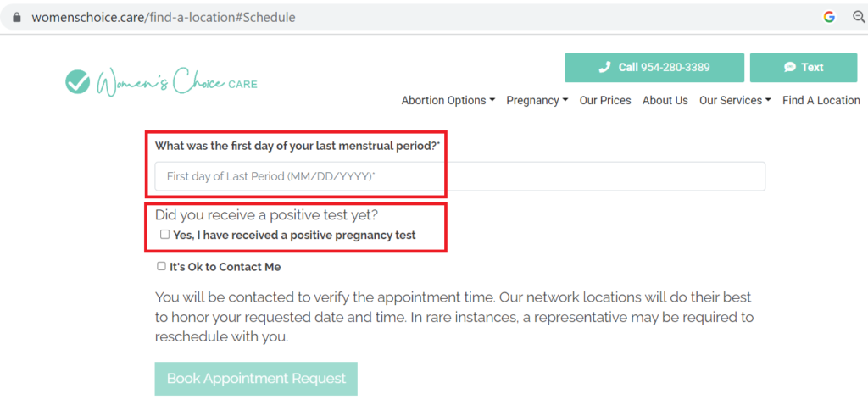Click the Text button
Screen dimensions: 868x405
point(804,68)
